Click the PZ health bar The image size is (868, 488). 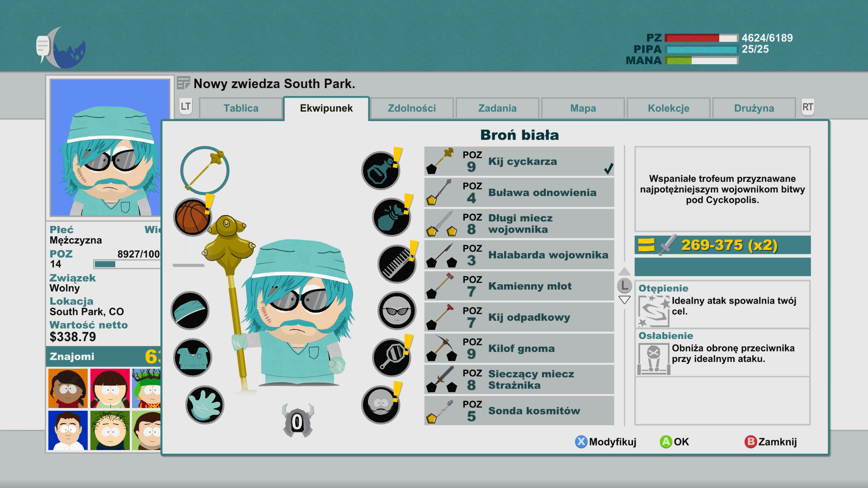[x=701, y=38]
